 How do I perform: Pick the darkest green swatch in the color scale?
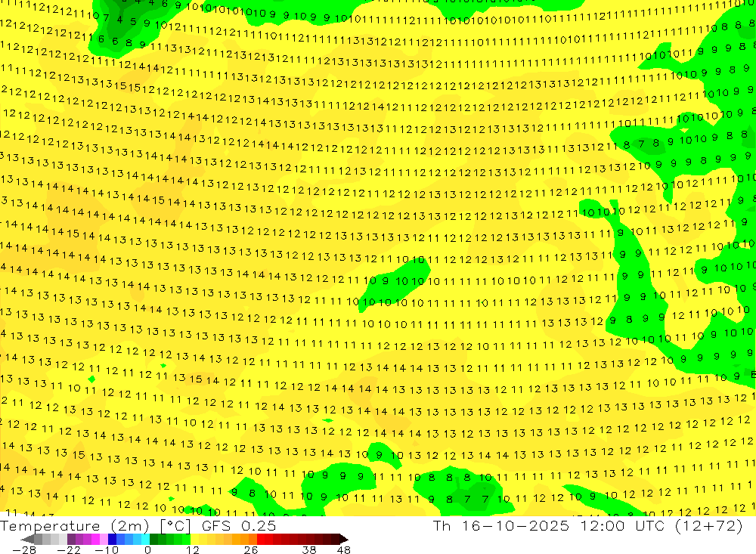point(153,539)
